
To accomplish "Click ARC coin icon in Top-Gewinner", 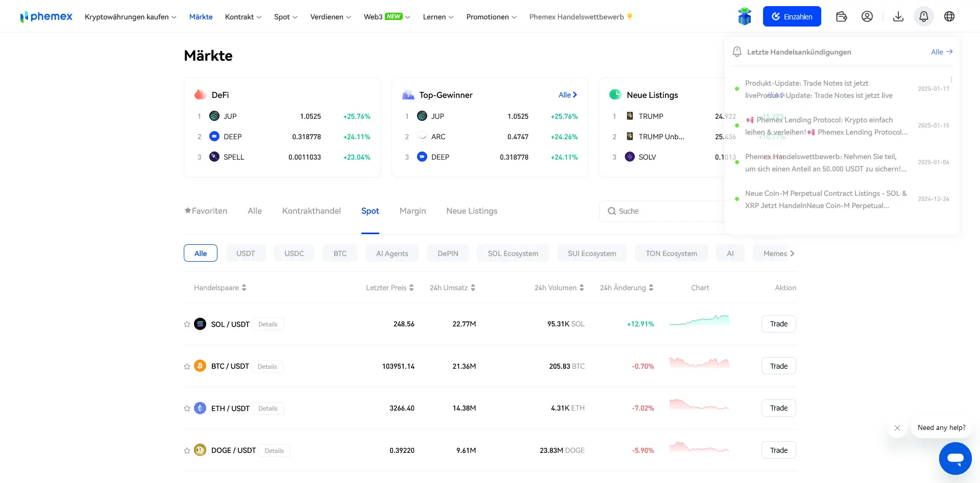I will 422,137.
